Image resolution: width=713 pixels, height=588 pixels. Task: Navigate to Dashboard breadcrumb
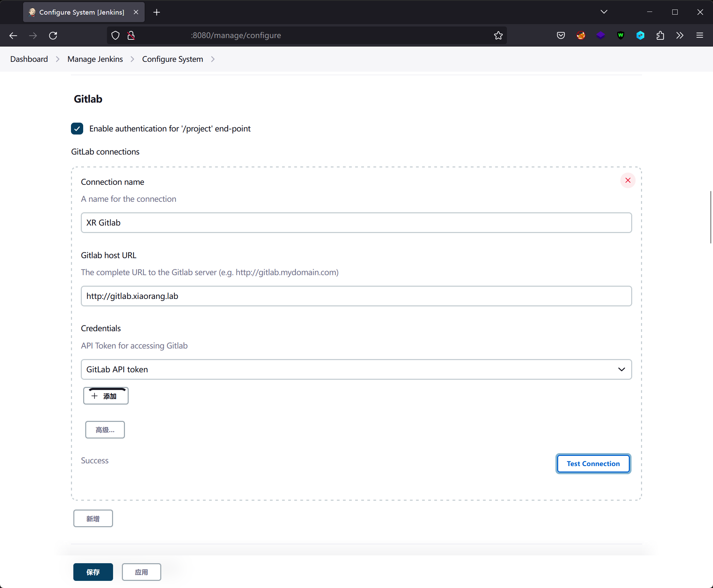click(x=29, y=59)
